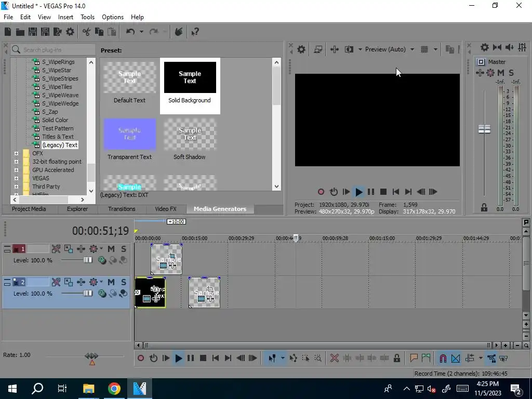Select Titles & Text generator

(58, 137)
